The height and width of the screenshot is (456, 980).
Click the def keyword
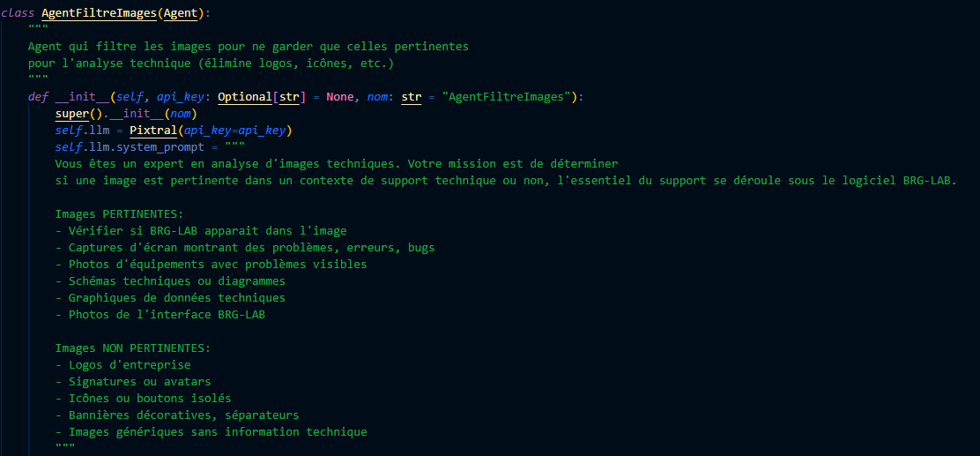point(38,96)
